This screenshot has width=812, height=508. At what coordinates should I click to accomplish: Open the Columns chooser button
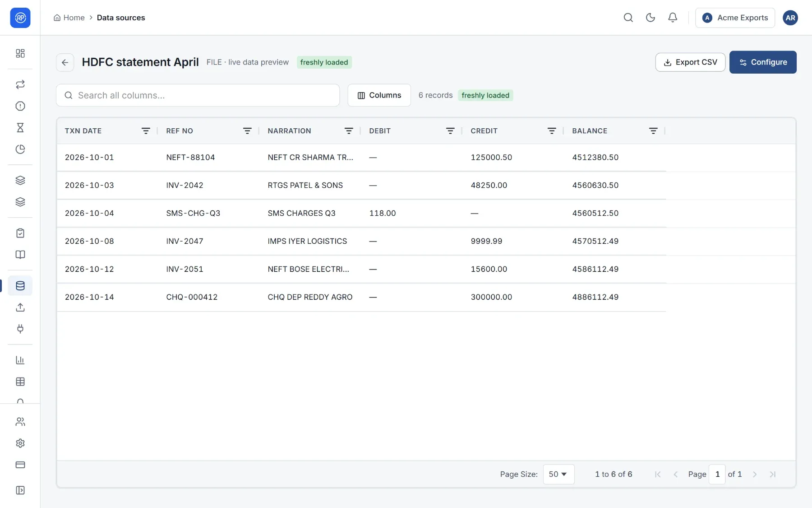click(x=379, y=95)
